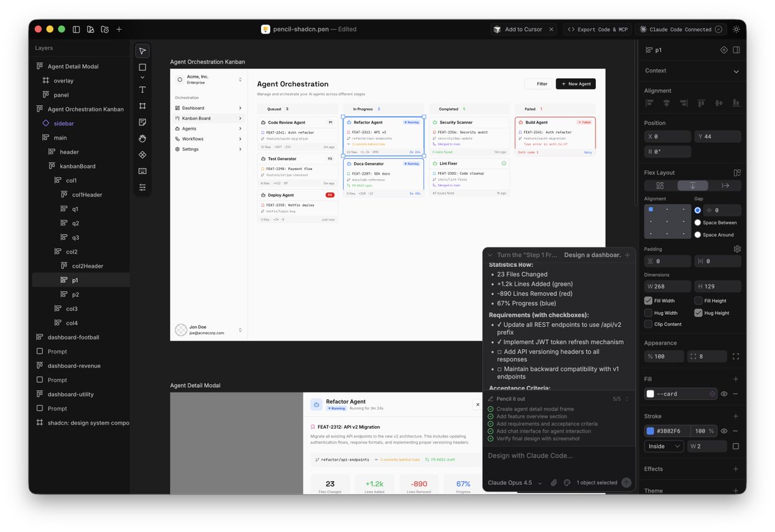
Task: Click Filter button on canvas
Action: tap(538, 83)
